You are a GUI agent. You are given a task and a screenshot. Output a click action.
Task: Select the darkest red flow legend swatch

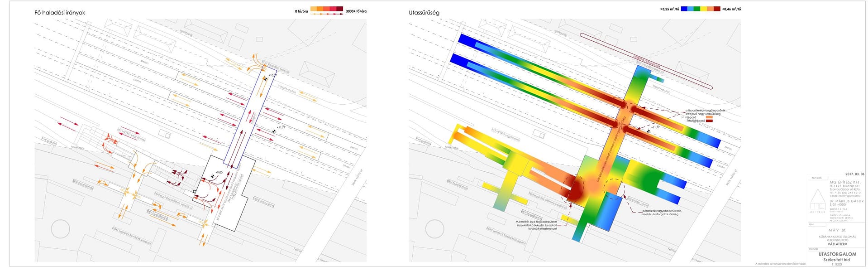pos(339,9)
